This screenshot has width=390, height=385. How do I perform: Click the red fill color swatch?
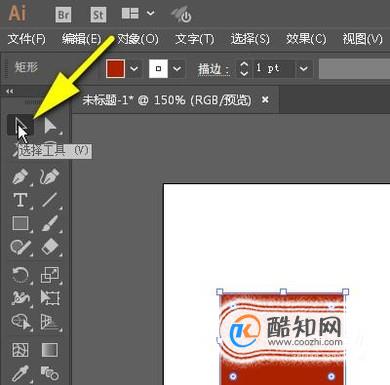[x=115, y=69]
